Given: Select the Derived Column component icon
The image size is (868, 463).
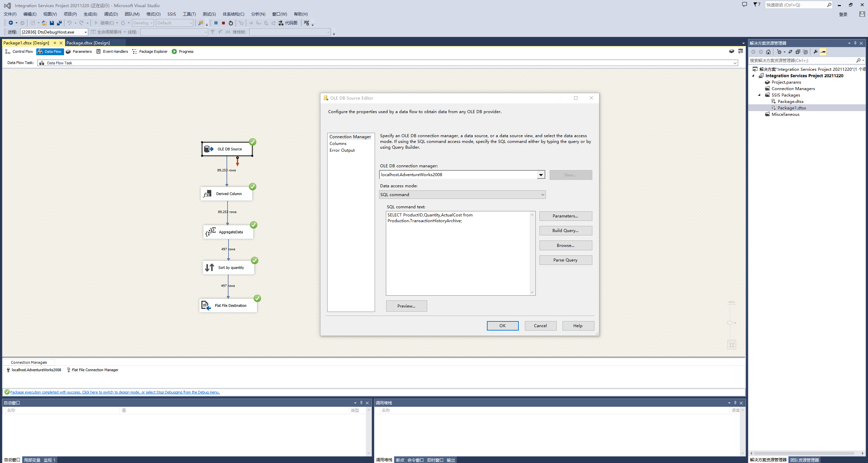Looking at the screenshot, I should coord(208,194).
